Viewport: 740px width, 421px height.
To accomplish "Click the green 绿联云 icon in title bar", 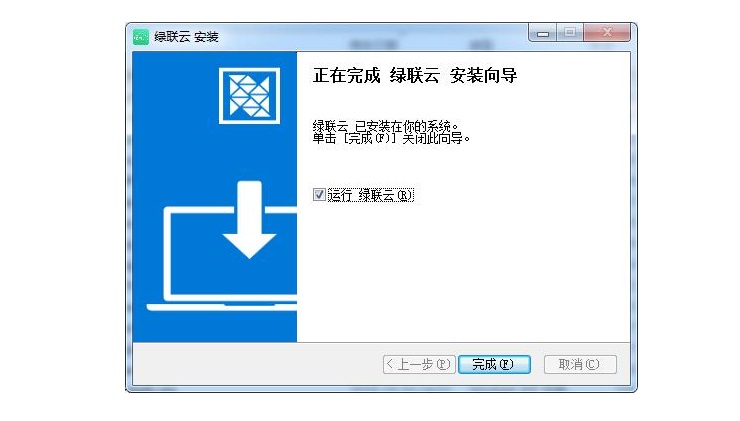I will pos(141,36).
